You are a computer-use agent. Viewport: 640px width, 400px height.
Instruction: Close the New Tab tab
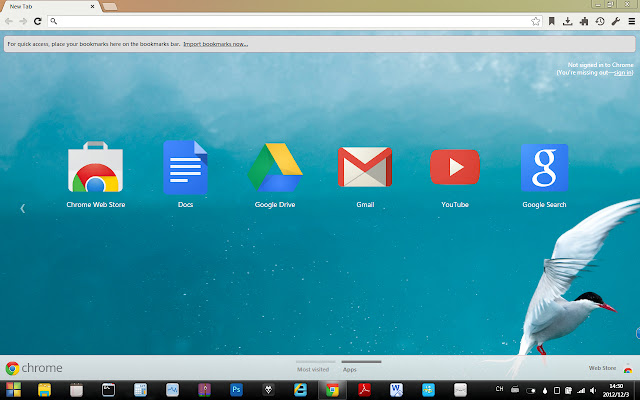click(x=93, y=7)
